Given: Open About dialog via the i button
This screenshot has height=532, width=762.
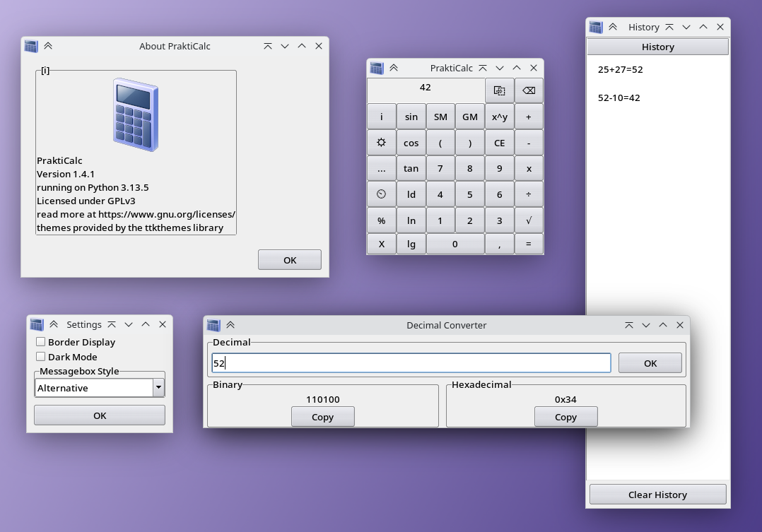Looking at the screenshot, I should pyautogui.click(x=381, y=116).
